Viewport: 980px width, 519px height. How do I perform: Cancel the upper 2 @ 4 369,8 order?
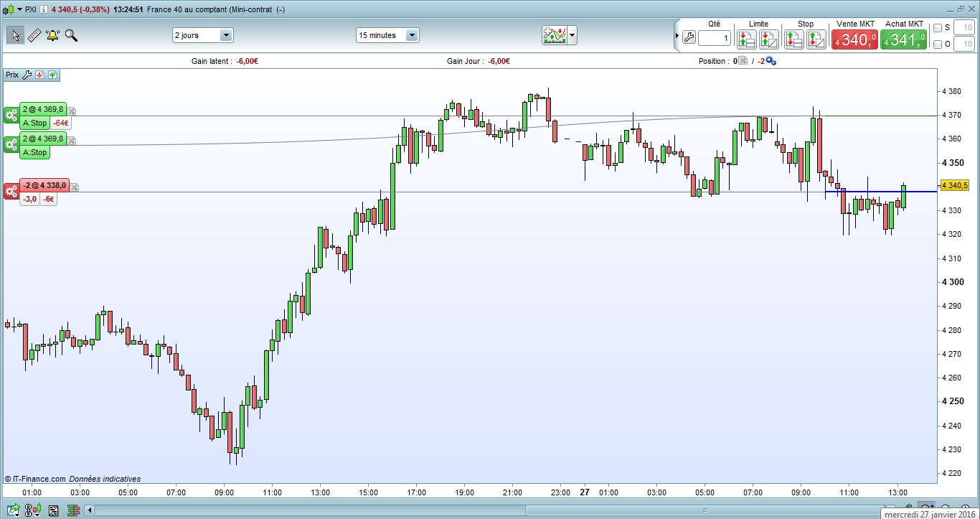72,111
